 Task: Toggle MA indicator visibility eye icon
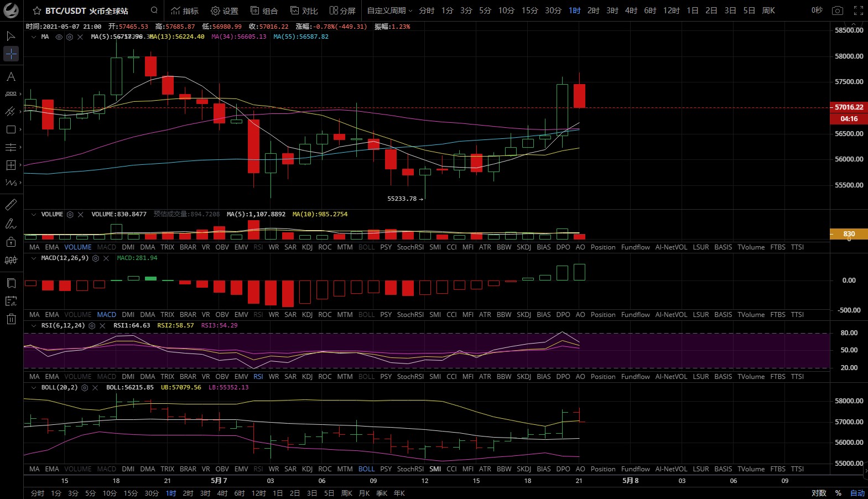(59, 37)
